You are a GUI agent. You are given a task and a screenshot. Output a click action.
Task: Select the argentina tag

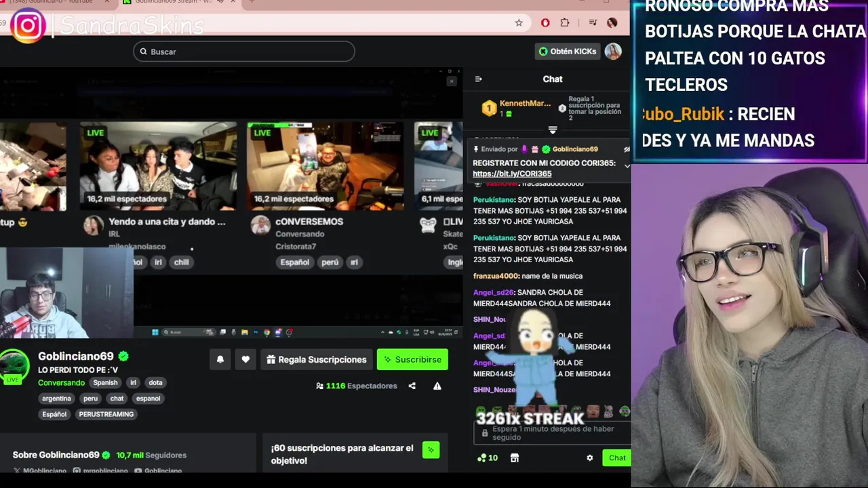click(56, 399)
